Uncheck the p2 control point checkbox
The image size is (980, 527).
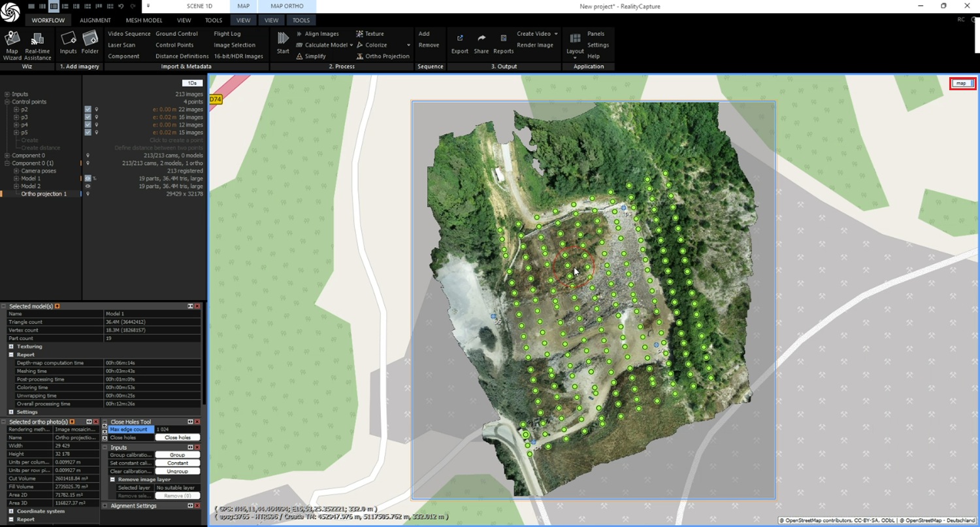point(88,109)
